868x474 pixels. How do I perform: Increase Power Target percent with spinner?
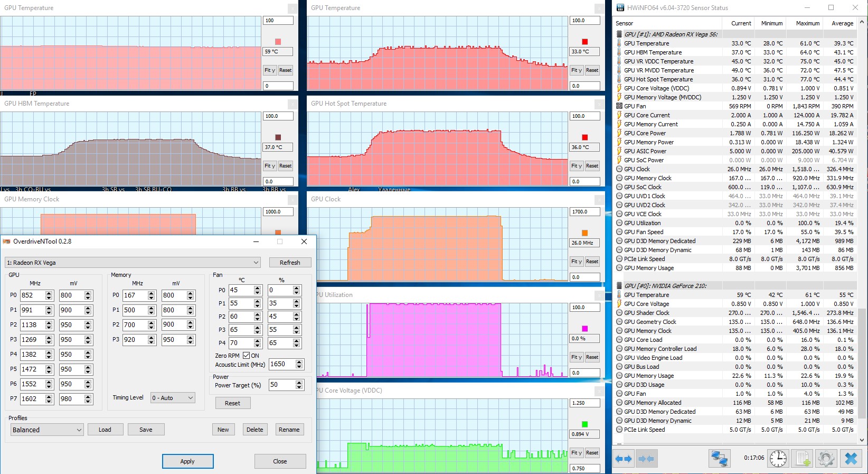click(x=300, y=383)
